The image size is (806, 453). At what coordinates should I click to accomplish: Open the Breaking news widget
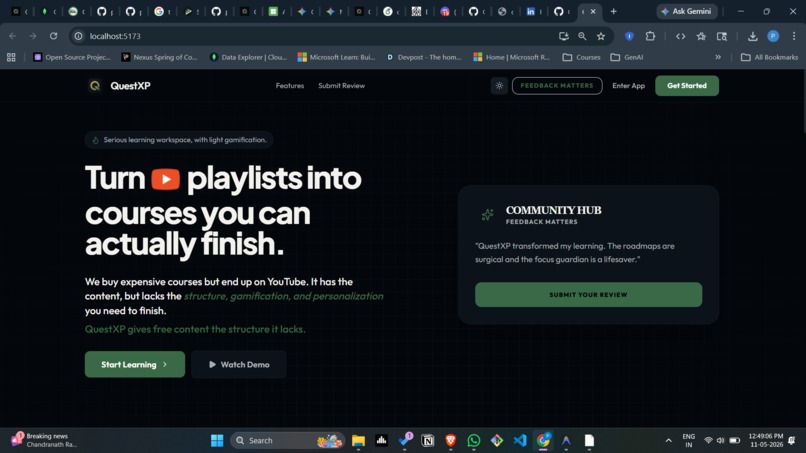coord(45,441)
